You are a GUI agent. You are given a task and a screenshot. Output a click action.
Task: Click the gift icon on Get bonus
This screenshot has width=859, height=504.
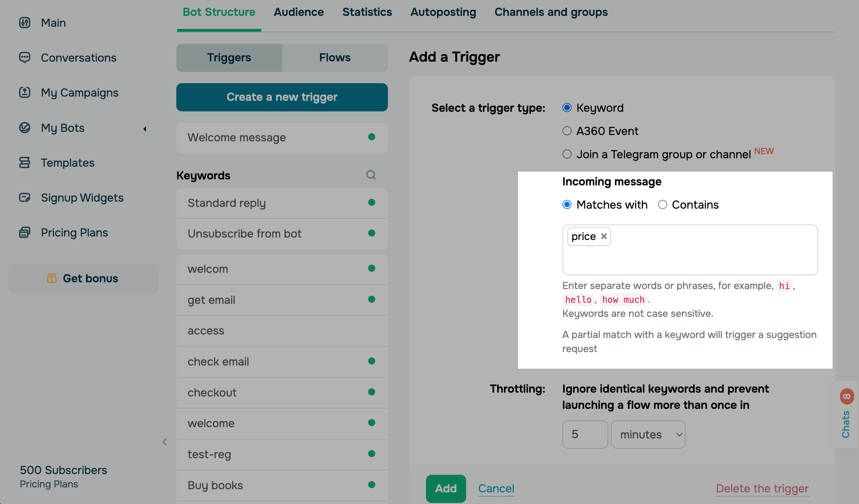coord(52,278)
